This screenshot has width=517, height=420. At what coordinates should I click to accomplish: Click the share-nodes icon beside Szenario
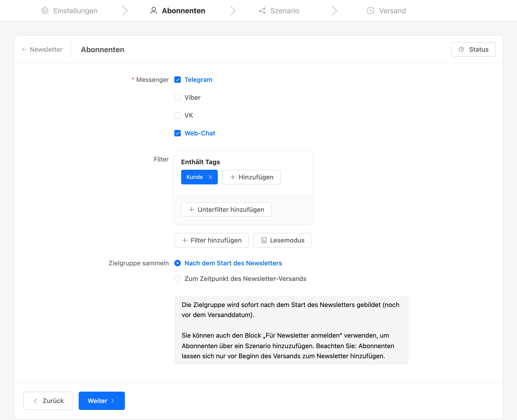point(262,11)
